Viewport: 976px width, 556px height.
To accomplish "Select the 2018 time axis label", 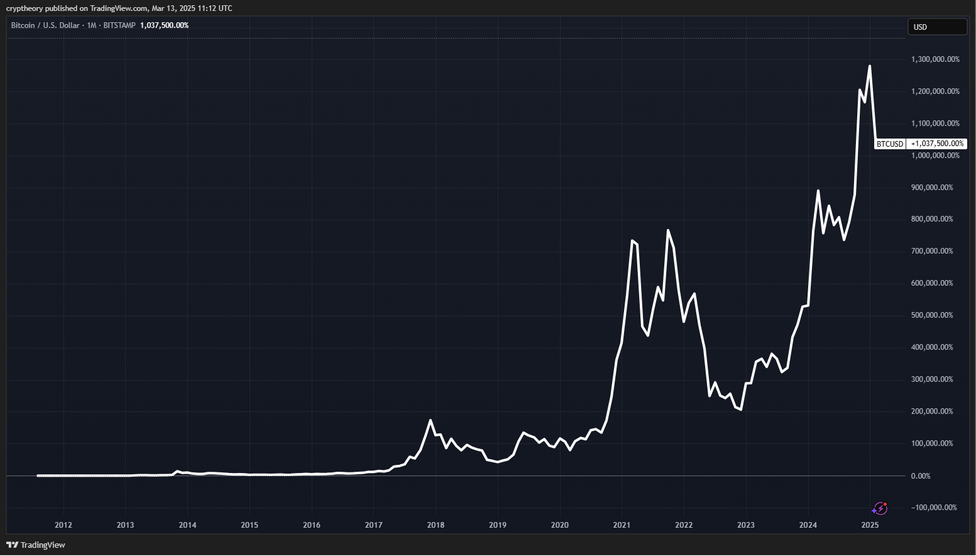I will 436,525.
